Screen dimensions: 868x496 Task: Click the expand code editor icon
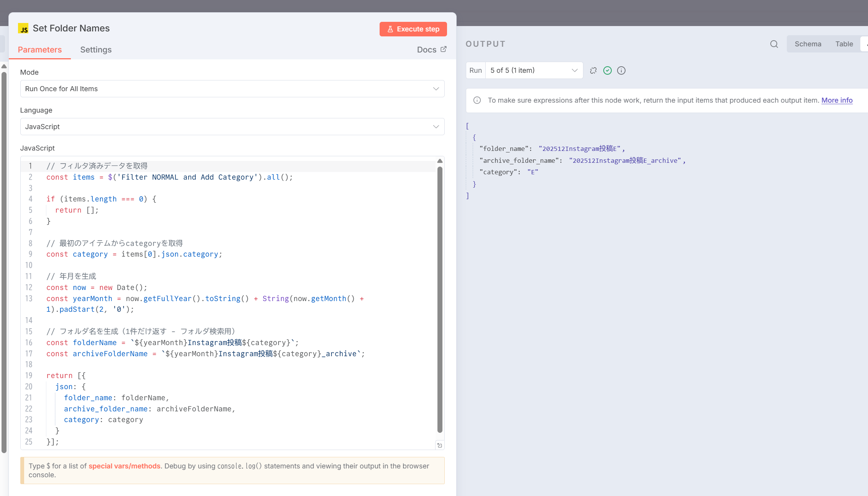click(440, 445)
